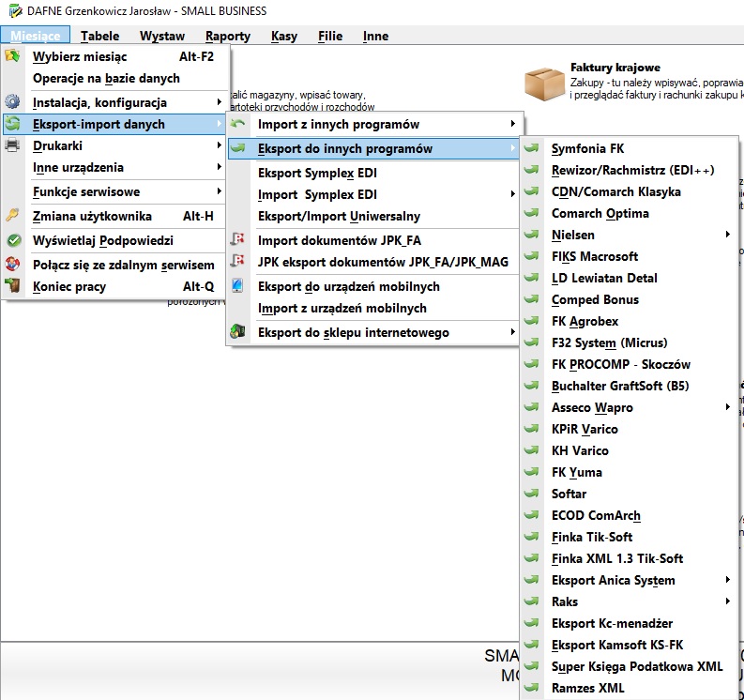Click the green arrow icon beside FK Yuma
744x700 pixels.
click(532, 472)
